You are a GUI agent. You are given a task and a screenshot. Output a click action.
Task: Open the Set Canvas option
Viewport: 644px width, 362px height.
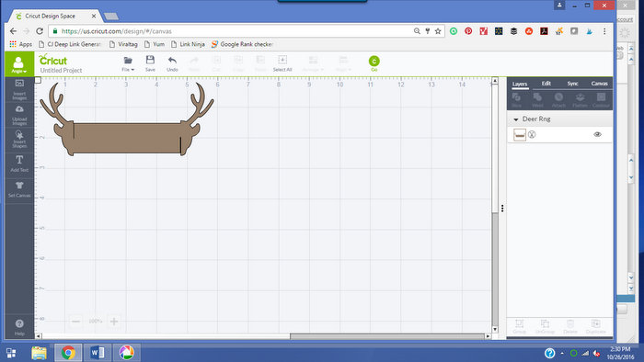pyautogui.click(x=19, y=189)
